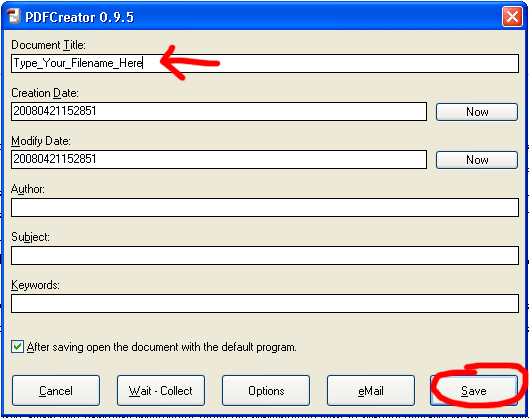Uncheck the open after saving checkbox

(17, 347)
